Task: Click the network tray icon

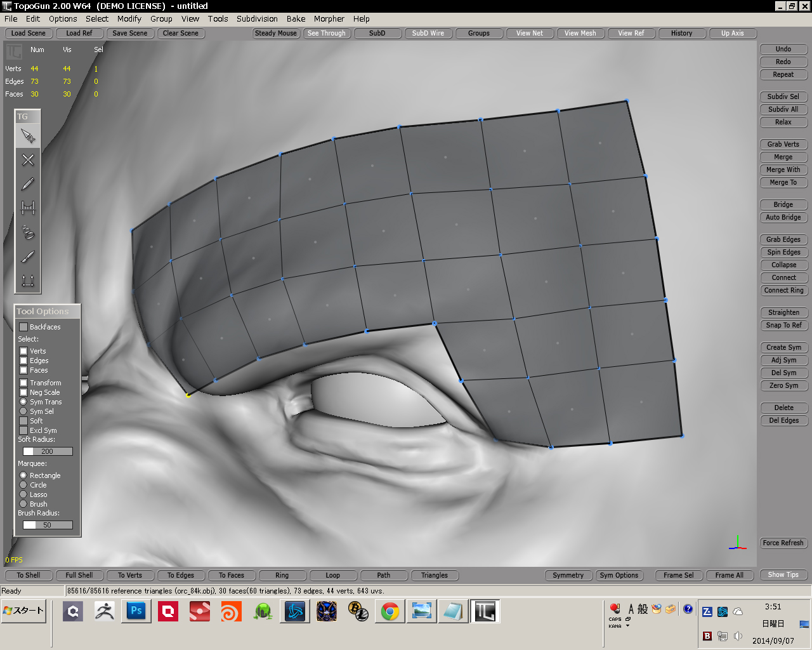Action: point(723,636)
